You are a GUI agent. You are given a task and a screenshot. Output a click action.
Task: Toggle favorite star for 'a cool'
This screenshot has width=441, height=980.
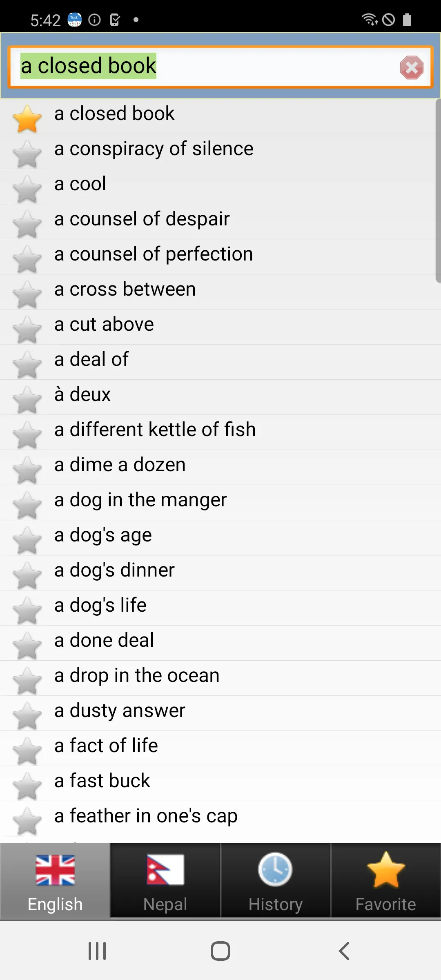pyautogui.click(x=27, y=189)
